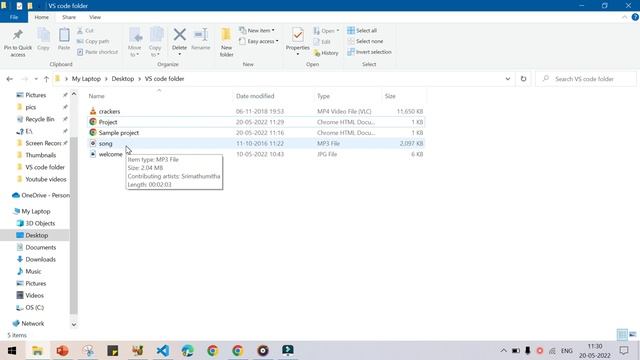Open the Copy to menu
Viewport: 640px width, 360px height.
[x=156, y=42]
